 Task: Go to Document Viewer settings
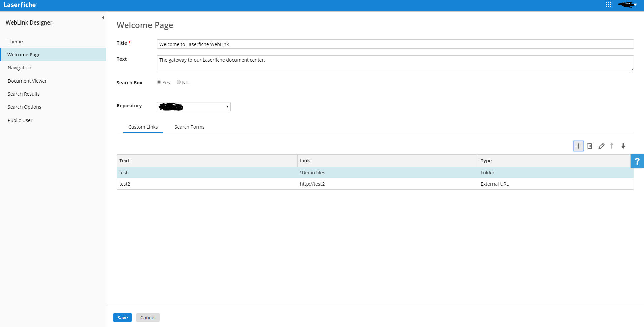(27, 81)
